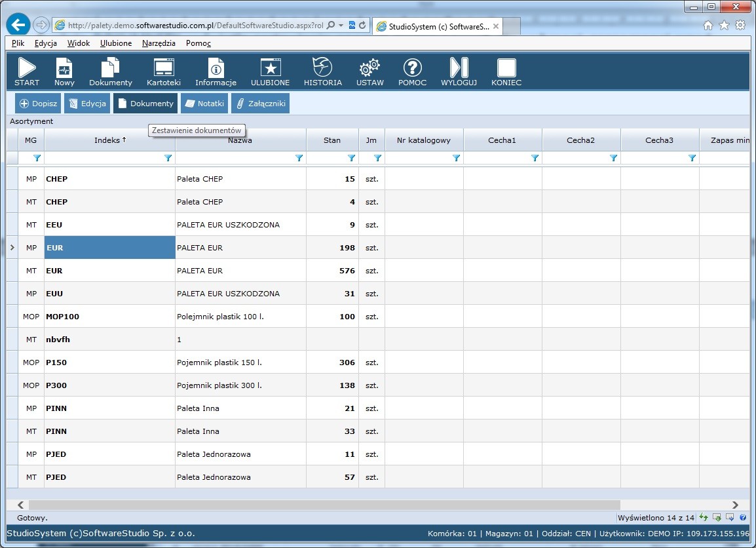The height and width of the screenshot is (548, 756).
Task: Open Stan column filter funnel
Action: [x=352, y=158]
